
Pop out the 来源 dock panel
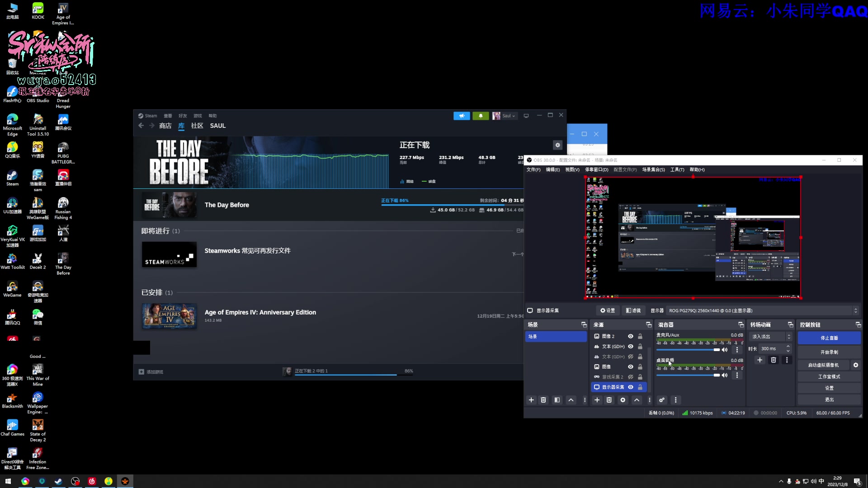pyautogui.click(x=649, y=325)
